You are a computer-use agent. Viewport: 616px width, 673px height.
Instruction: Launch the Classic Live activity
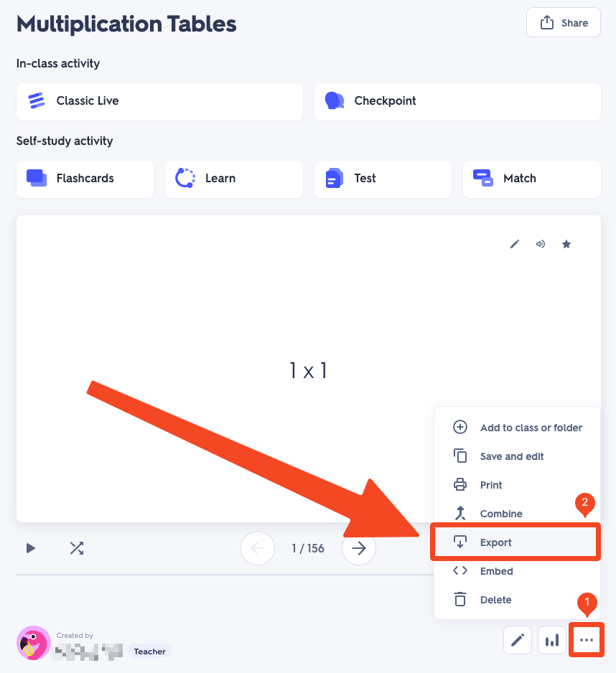tap(160, 102)
